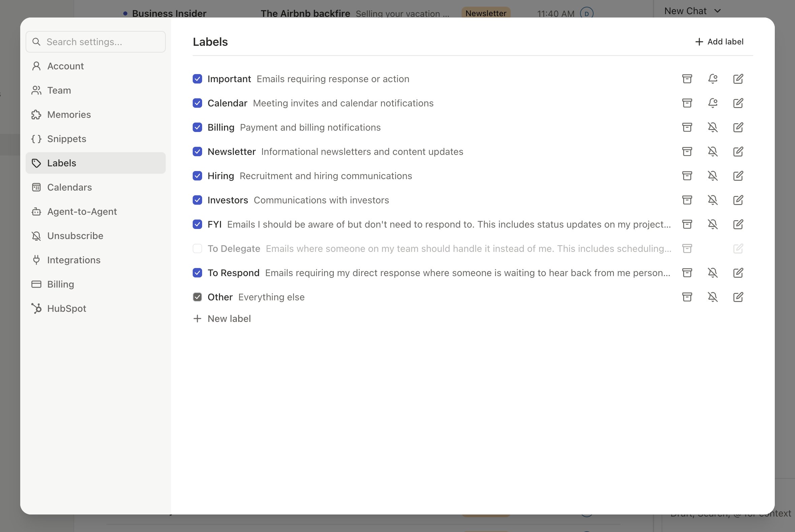Click the Add label button

pyautogui.click(x=719, y=42)
